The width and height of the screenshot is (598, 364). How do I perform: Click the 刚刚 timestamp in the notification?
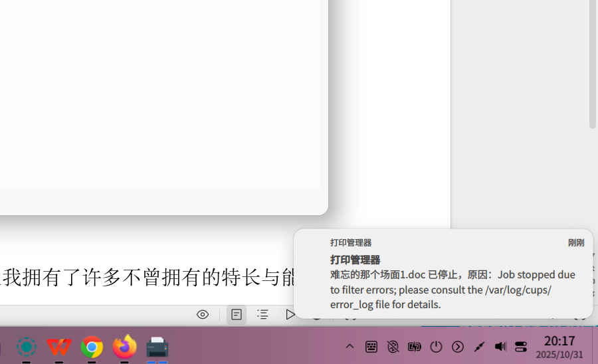pos(576,243)
